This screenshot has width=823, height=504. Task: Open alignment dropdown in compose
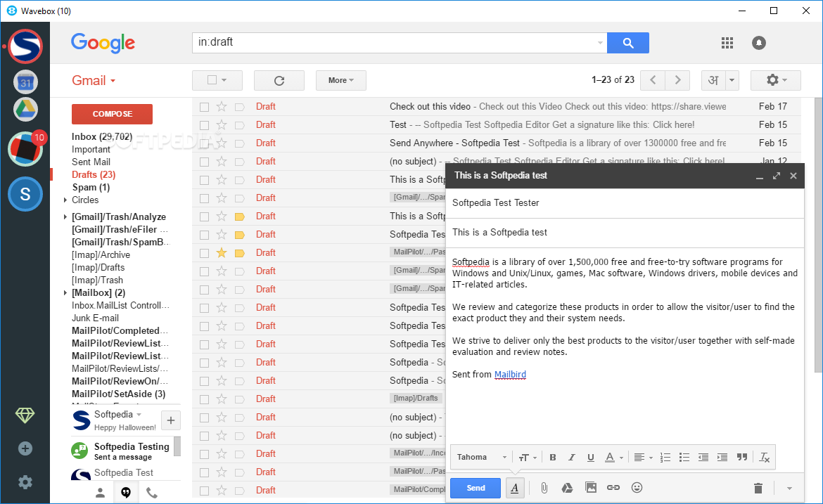[642, 458]
